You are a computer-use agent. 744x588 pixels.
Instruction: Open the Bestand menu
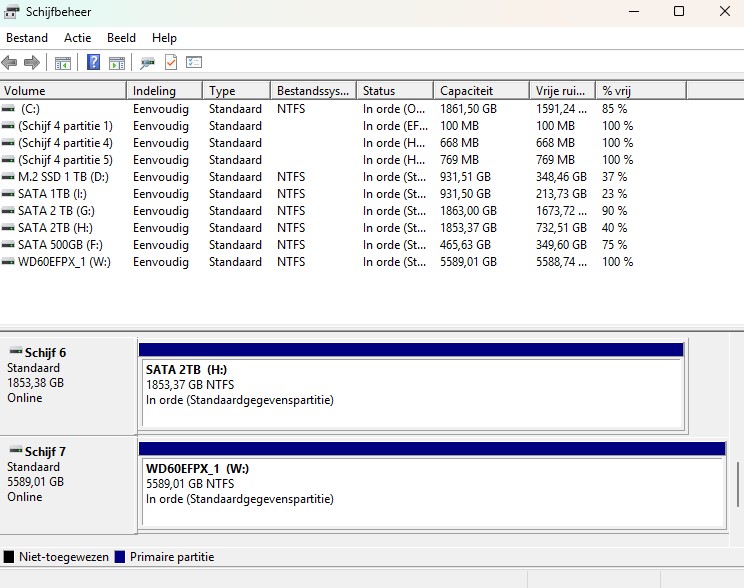pyautogui.click(x=27, y=38)
